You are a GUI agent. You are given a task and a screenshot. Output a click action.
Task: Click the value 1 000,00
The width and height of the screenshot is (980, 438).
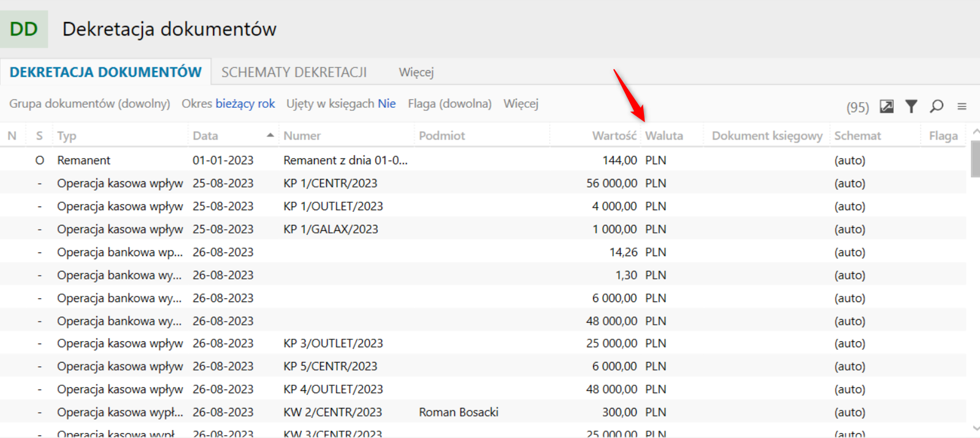pyautogui.click(x=614, y=229)
